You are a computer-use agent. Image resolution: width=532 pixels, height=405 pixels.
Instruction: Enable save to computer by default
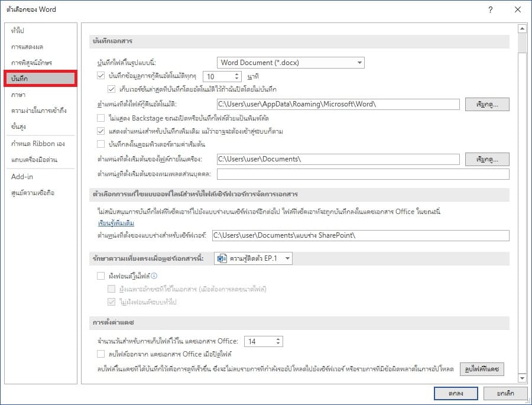tap(100, 144)
